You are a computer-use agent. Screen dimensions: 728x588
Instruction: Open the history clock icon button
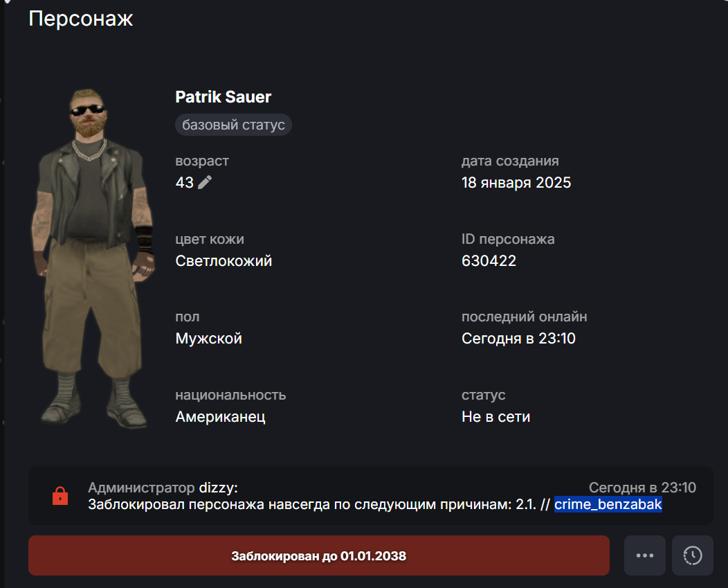click(x=692, y=555)
